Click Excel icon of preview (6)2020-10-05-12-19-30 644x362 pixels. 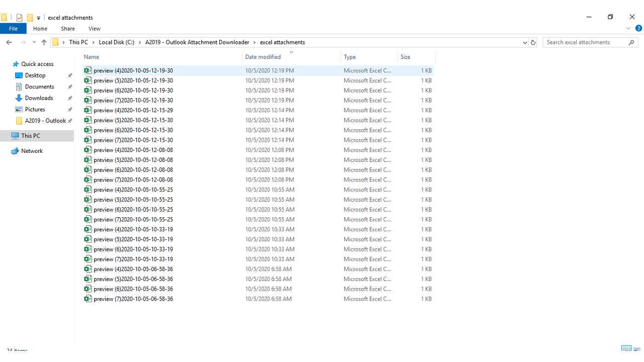tap(88, 90)
